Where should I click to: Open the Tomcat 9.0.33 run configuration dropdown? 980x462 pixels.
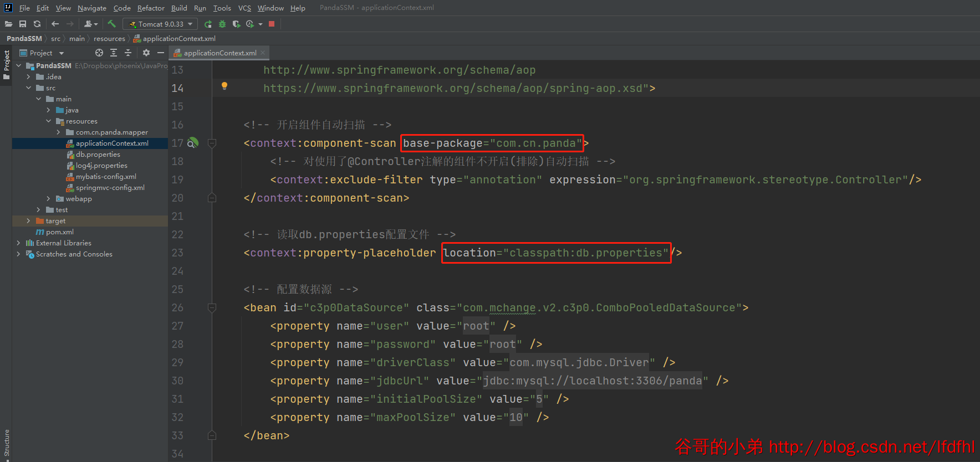pos(160,24)
